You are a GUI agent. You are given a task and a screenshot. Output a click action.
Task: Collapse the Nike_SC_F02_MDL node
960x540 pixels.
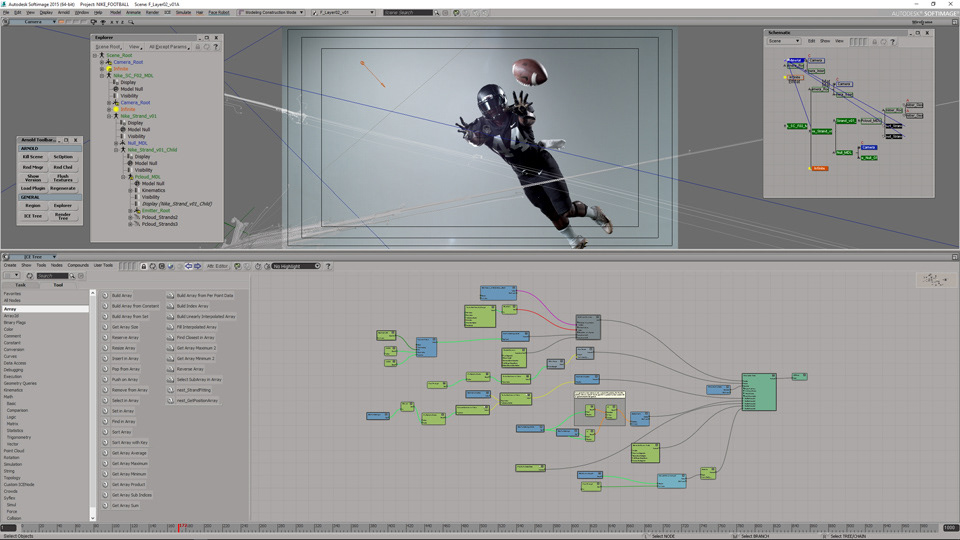pyautogui.click(x=102, y=76)
